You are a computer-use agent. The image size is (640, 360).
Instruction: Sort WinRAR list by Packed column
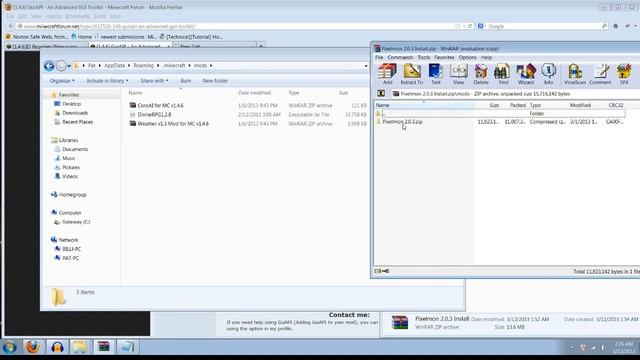[518, 105]
